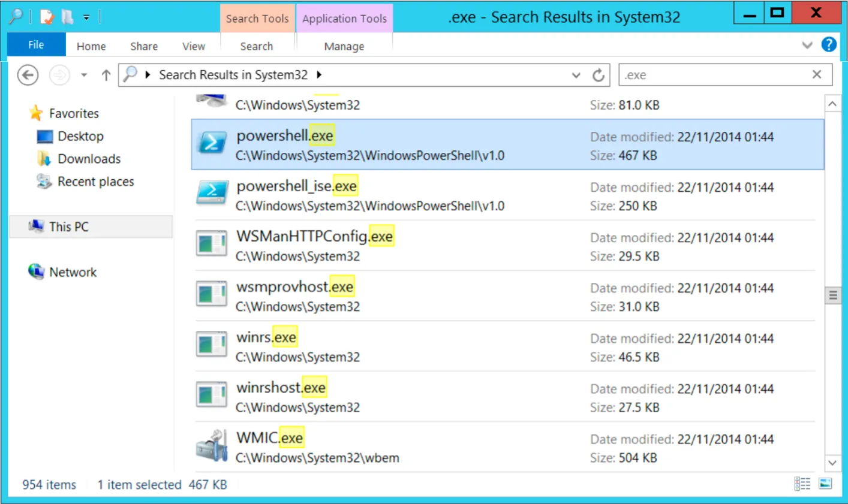
Task: Click the Downloads folder icon
Action: pos(44,159)
